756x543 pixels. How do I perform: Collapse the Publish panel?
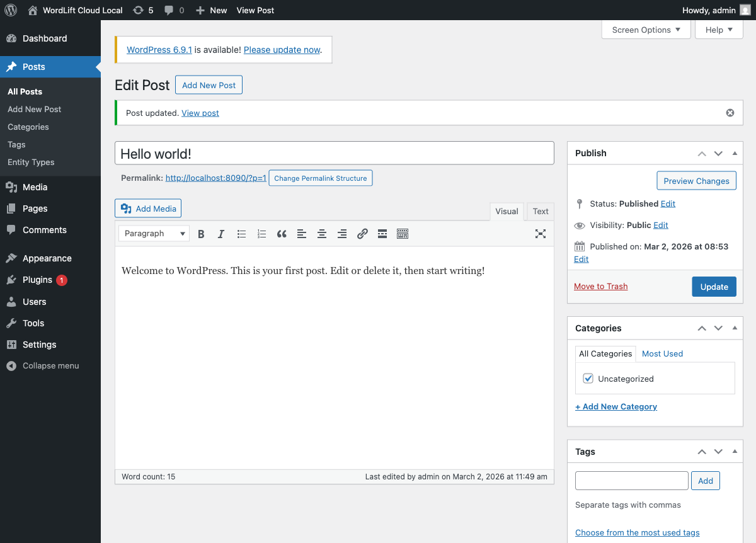[x=735, y=153]
